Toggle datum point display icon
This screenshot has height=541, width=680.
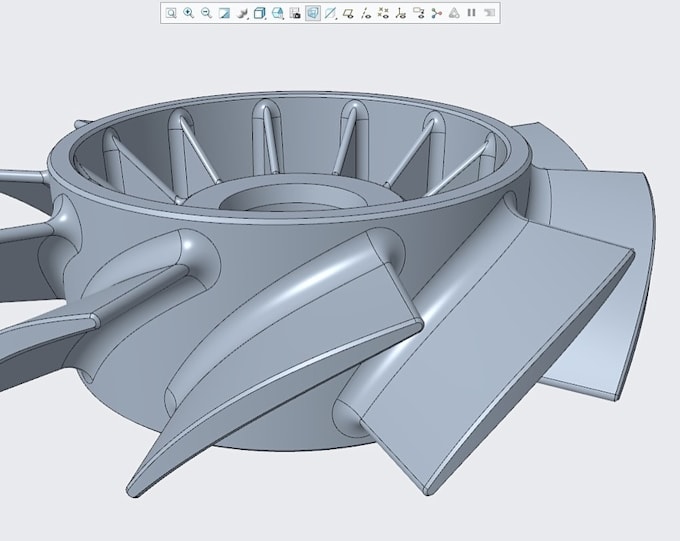coord(383,13)
